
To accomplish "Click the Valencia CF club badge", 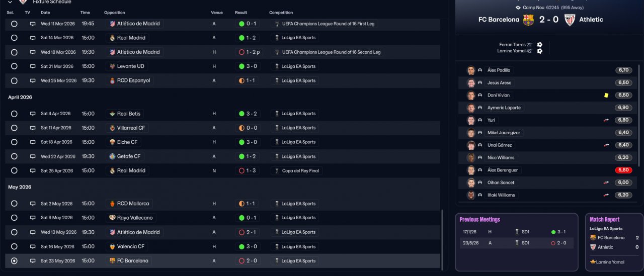I will [112, 246].
